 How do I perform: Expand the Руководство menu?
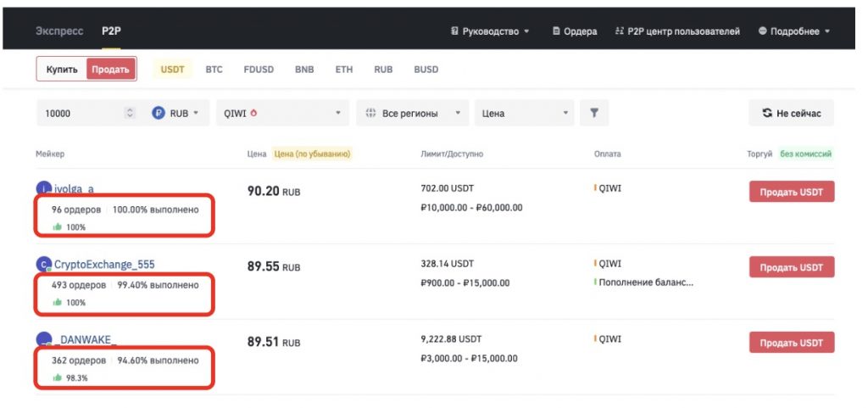point(490,31)
